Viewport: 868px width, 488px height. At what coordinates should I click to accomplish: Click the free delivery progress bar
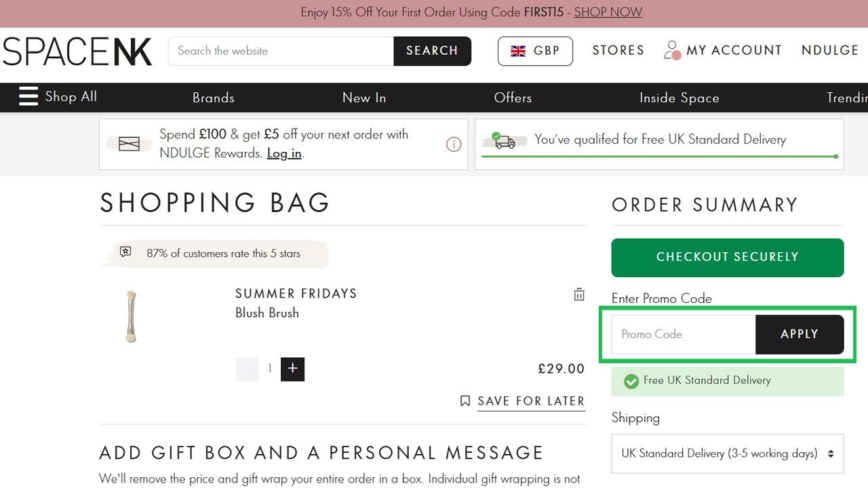[660, 157]
